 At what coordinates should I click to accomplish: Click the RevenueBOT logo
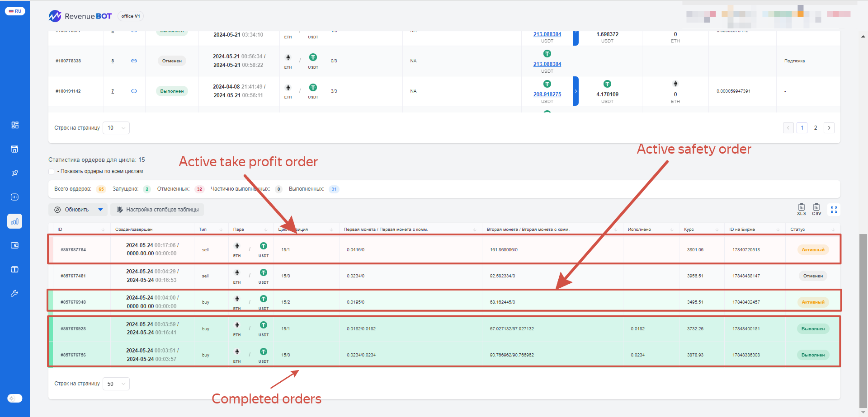(80, 16)
